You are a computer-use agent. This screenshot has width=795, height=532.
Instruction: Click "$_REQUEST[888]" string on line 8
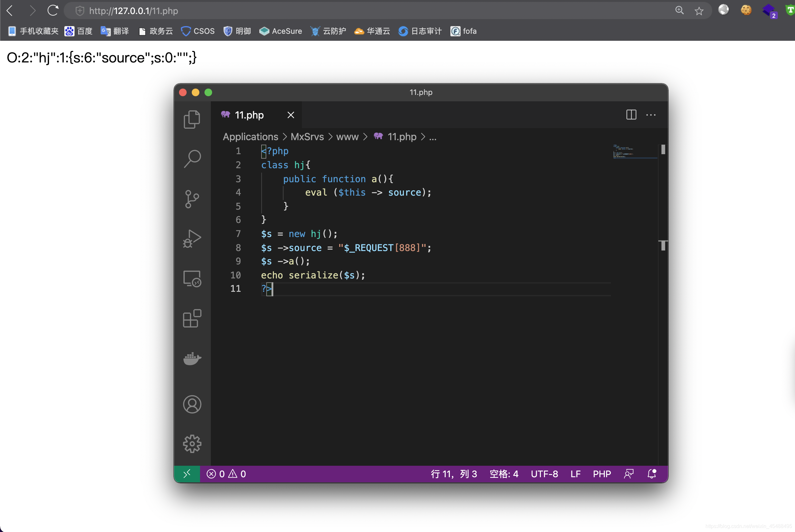[382, 248]
